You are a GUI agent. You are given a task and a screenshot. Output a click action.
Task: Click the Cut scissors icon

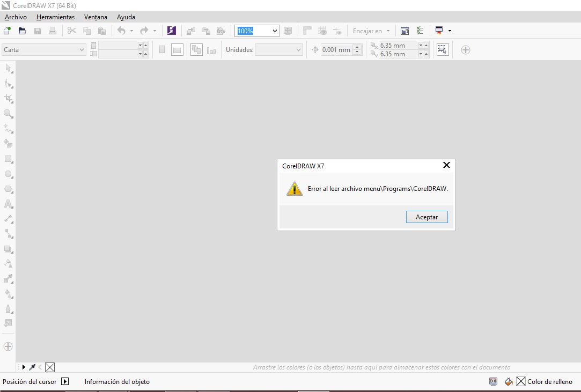pyautogui.click(x=72, y=31)
